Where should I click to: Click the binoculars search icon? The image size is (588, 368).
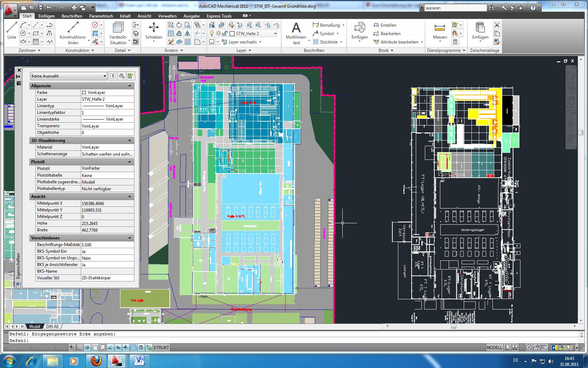(492, 8)
